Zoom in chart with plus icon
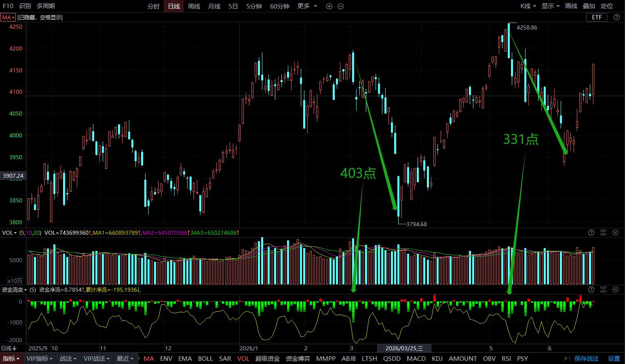Image resolution: width=625 pixels, height=364 pixels. [x=329, y=6]
